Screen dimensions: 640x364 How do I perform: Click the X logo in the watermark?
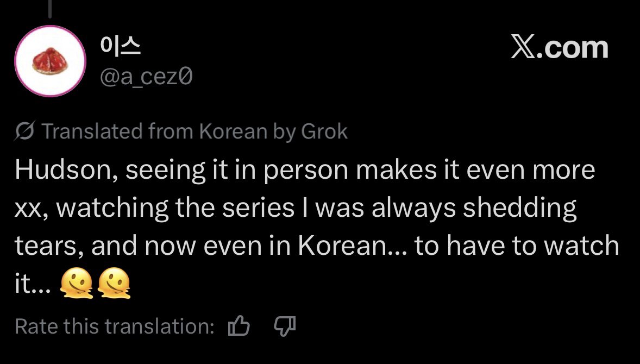[x=523, y=48]
